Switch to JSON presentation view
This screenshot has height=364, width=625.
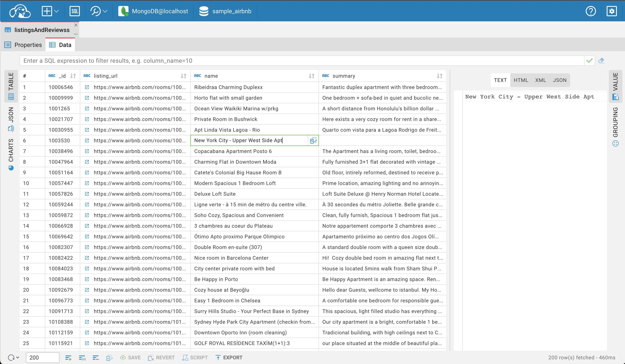coord(11,119)
